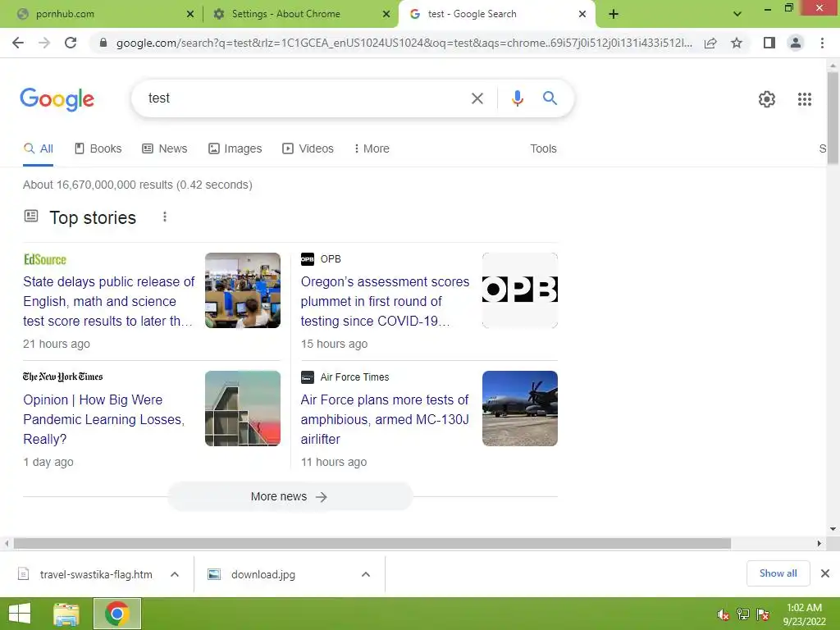Open Google quick settings gear
This screenshot has height=630, width=840.
(767, 99)
